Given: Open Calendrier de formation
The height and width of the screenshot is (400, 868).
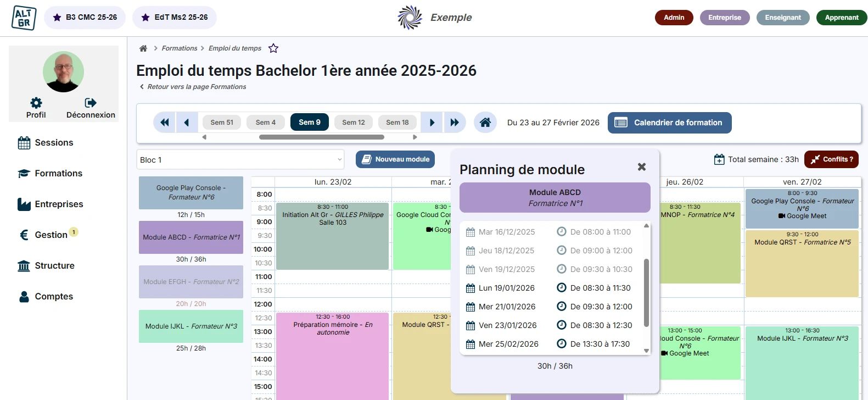Looking at the screenshot, I should (669, 123).
